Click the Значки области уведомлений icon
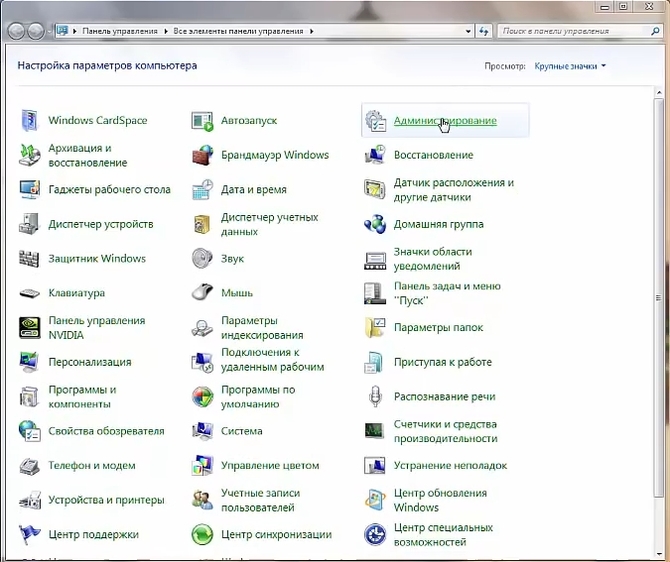 click(375, 260)
